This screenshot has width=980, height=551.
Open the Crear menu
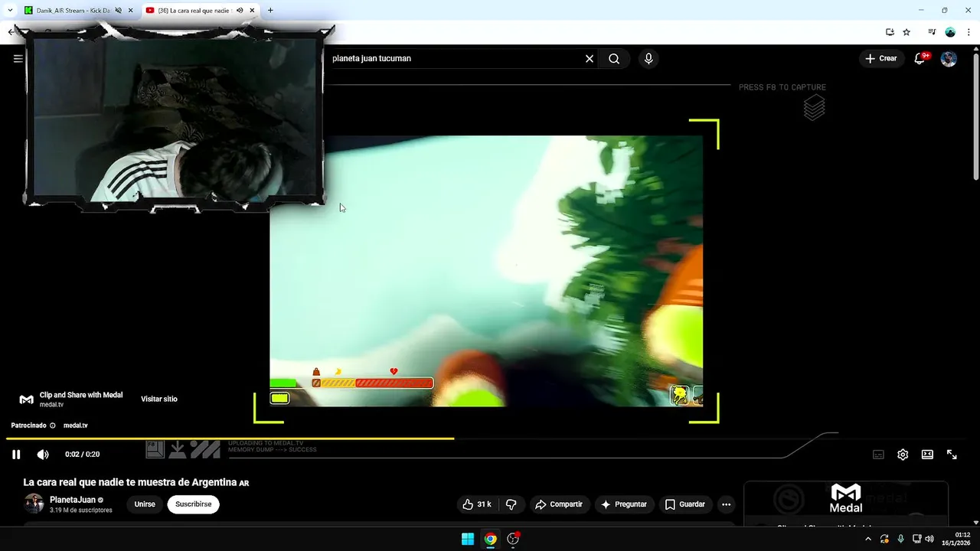[x=881, y=58]
